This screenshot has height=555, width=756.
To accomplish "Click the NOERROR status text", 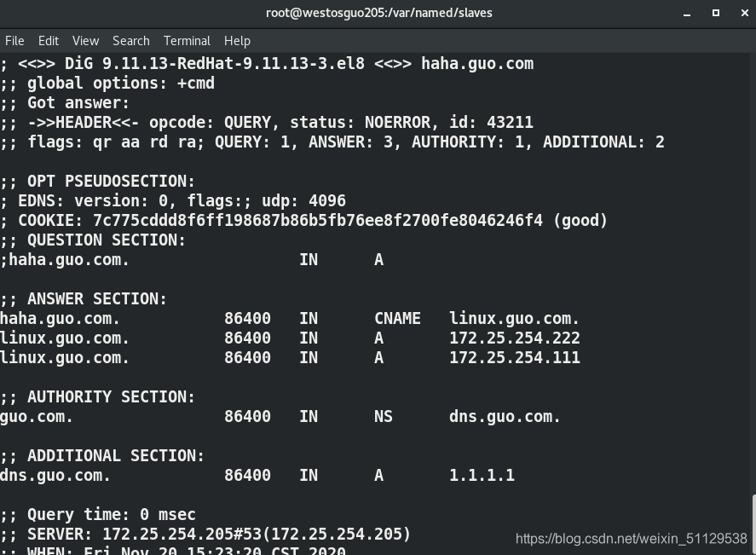I will pyautogui.click(x=397, y=123).
